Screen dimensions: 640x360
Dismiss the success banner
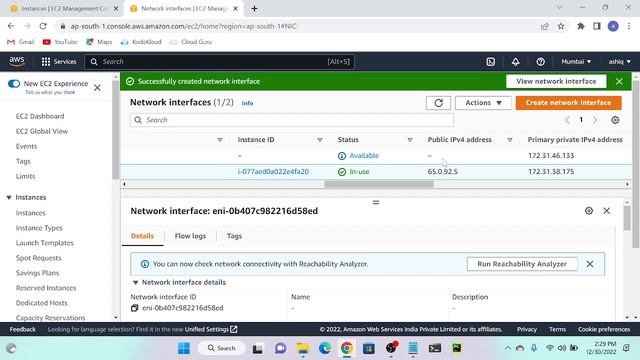[x=619, y=81]
